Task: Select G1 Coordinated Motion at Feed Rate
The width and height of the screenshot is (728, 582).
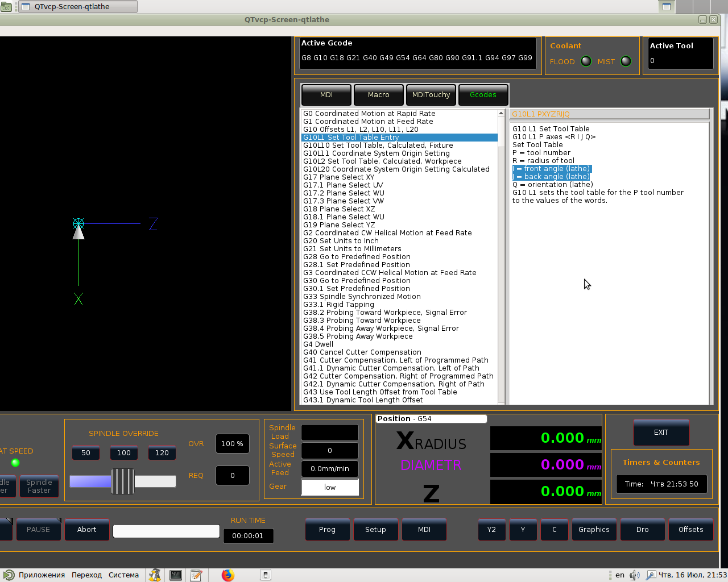Action: click(399, 122)
